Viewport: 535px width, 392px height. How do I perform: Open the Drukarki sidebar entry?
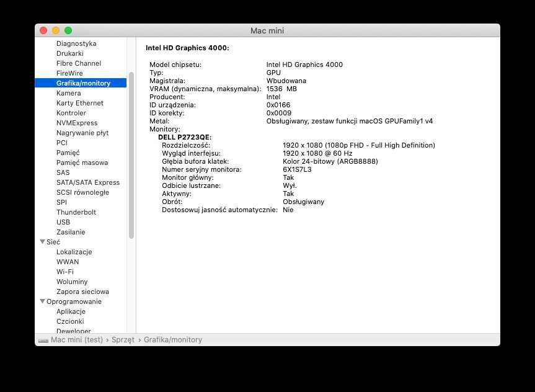pyautogui.click(x=70, y=53)
